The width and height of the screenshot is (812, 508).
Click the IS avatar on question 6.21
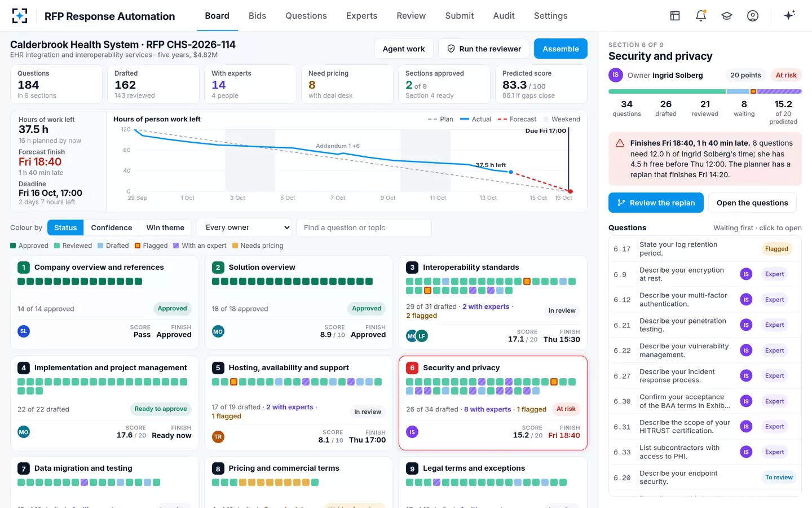coord(746,325)
